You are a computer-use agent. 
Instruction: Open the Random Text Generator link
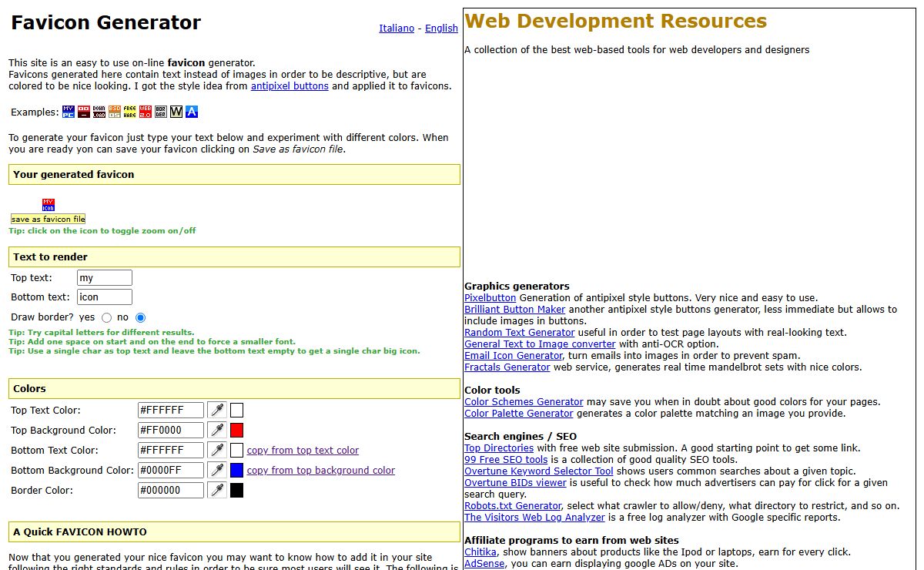pyautogui.click(x=520, y=332)
